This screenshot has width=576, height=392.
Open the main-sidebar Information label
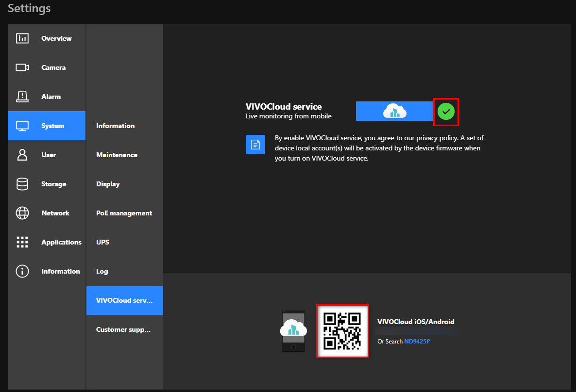pos(61,271)
